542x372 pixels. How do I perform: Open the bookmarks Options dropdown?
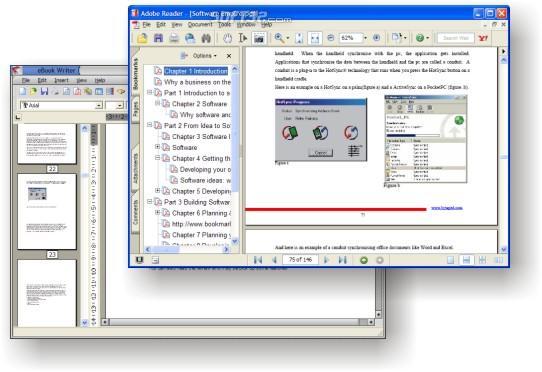click(x=205, y=56)
